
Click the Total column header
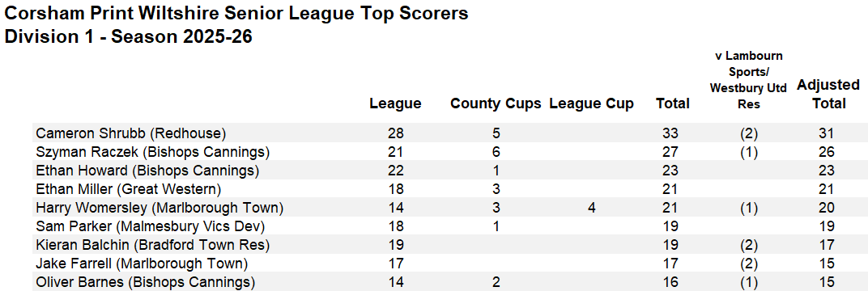click(673, 103)
